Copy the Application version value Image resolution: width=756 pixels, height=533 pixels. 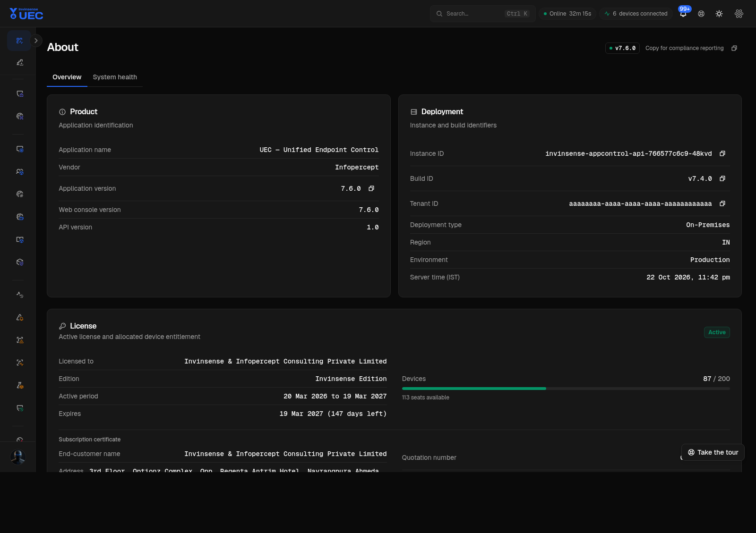pyautogui.click(x=371, y=188)
